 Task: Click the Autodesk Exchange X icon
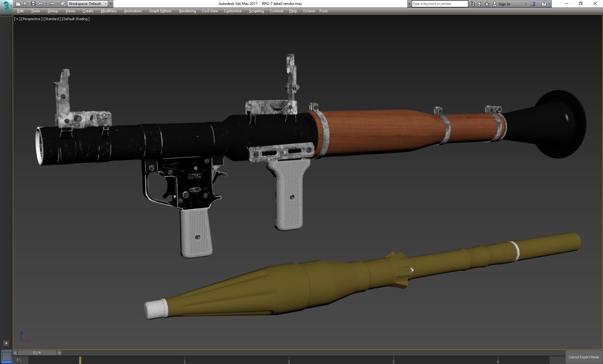[x=533, y=4]
